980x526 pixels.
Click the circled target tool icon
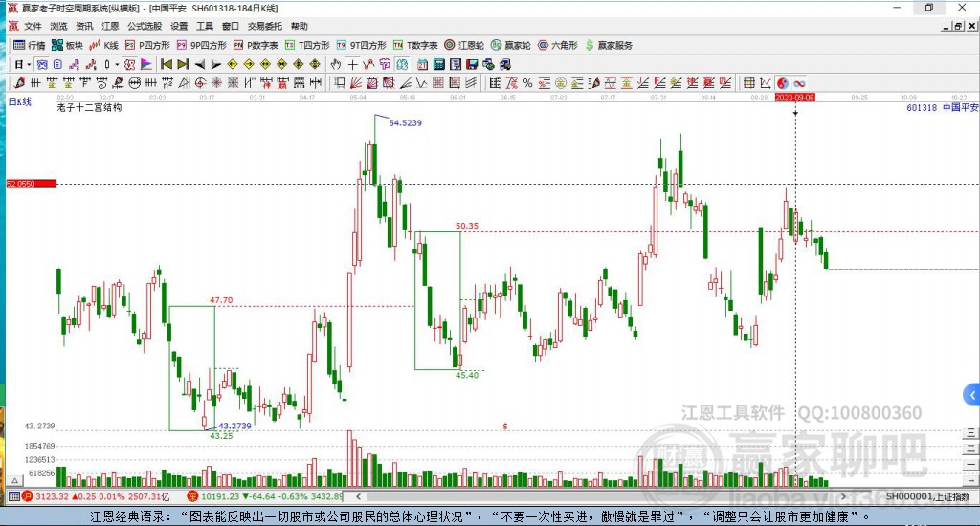click(200, 83)
